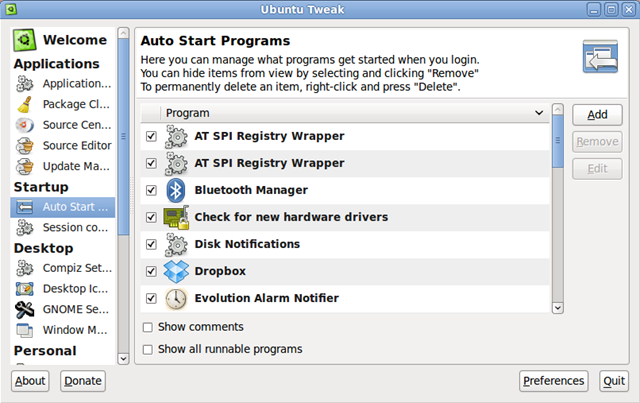Select the Evolution Alarm Notifier text
The width and height of the screenshot is (640, 403).
[x=267, y=298]
